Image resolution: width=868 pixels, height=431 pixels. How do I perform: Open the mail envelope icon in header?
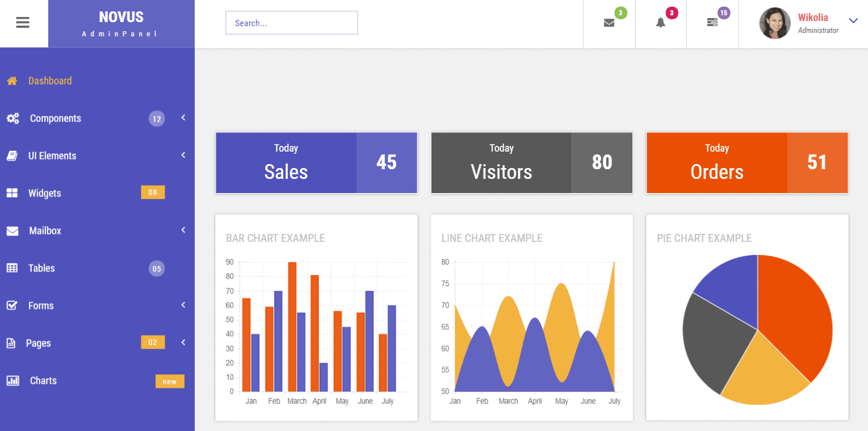[609, 23]
